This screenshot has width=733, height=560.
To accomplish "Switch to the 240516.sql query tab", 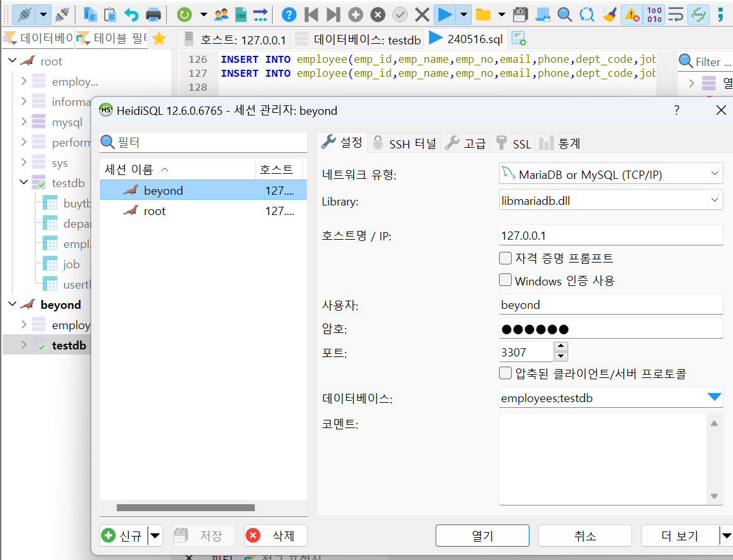I will (x=467, y=39).
